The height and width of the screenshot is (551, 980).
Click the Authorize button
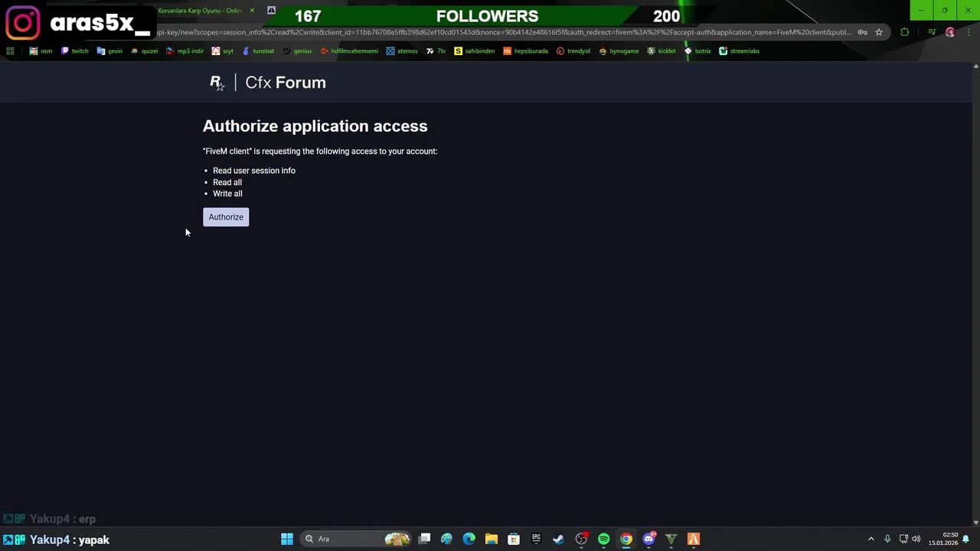click(226, 217)
